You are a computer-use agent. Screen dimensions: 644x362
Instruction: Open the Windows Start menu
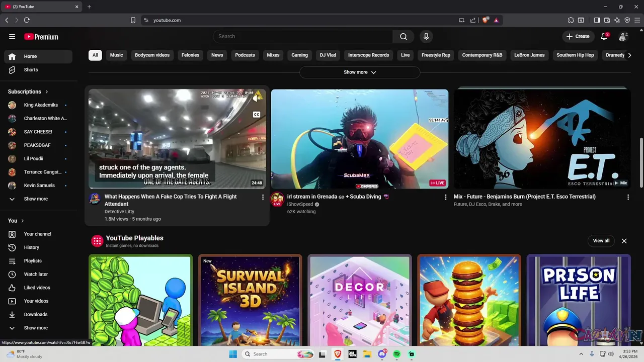(233, 354)
